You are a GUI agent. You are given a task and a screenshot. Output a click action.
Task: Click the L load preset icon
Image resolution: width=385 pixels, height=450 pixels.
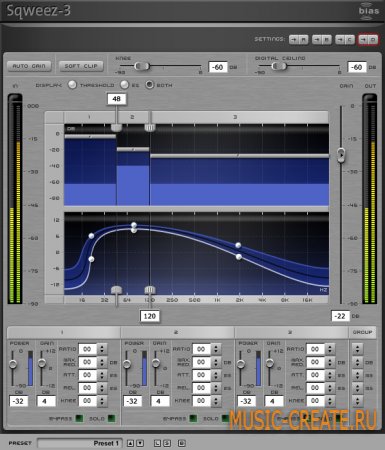coord(157,443)
